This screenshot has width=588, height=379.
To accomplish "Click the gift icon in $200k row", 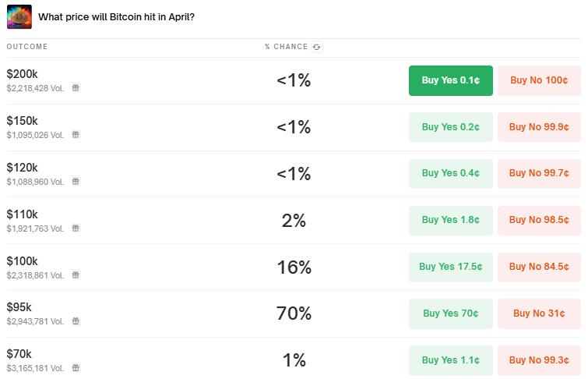I will coord(76,88).
